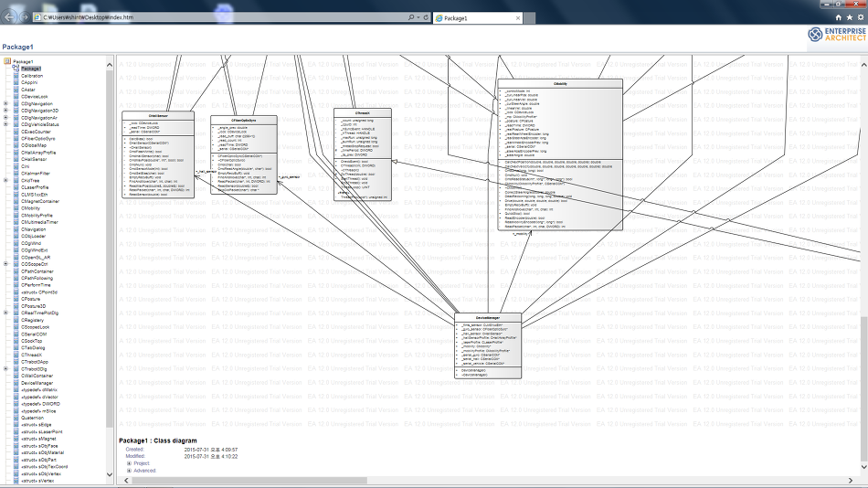Click the class icon beside CAstar

click(x=16, y=90)
